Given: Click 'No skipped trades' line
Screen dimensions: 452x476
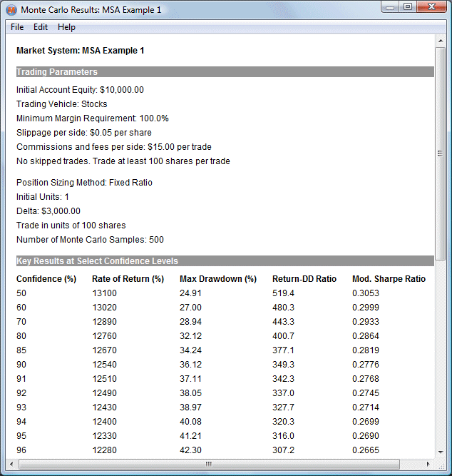Looking at the screenshot, I should [x=123, y=161].
